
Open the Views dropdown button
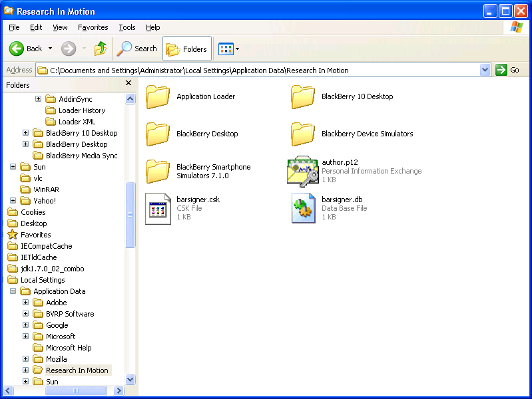tap(228, 49)
